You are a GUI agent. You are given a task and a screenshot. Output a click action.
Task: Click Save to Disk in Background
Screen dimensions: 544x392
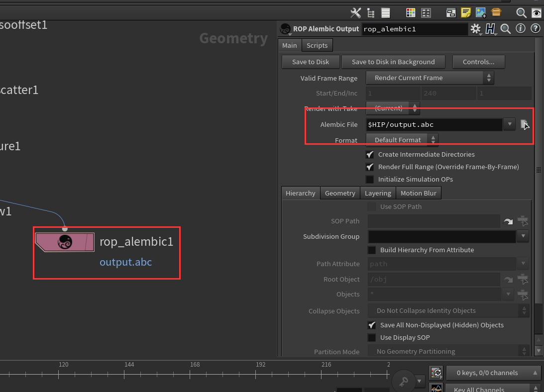point(393,62)
